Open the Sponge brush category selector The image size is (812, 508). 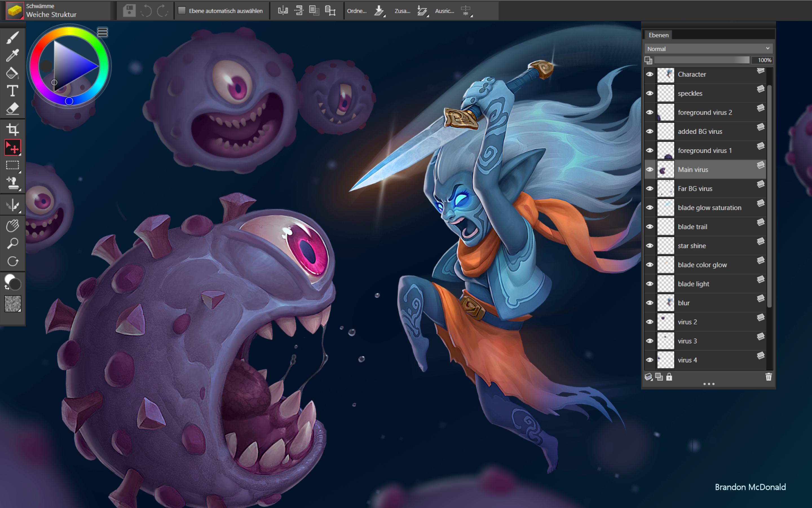pyautogui.click(x=15, y=11)
